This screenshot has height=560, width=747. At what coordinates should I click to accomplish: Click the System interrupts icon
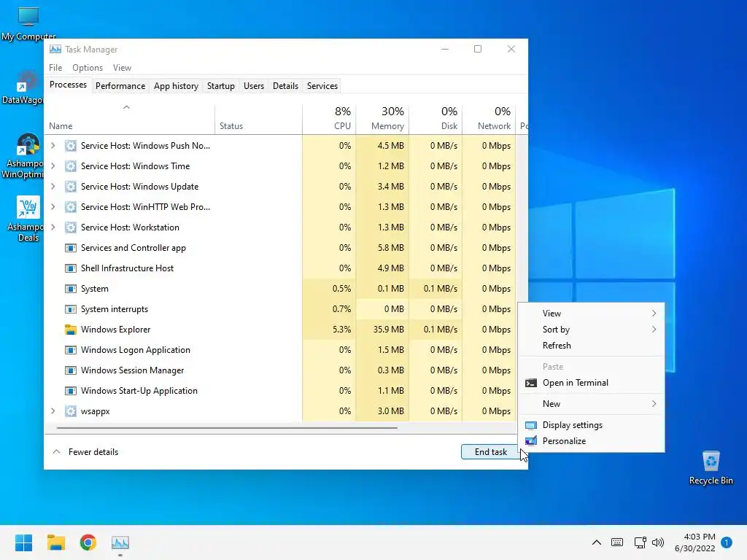tap(71, 309)
